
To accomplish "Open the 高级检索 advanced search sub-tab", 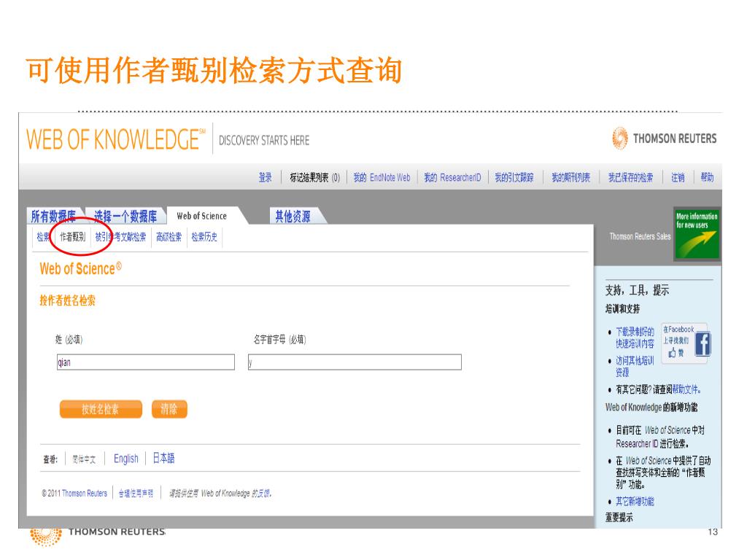I will [169, 237].
